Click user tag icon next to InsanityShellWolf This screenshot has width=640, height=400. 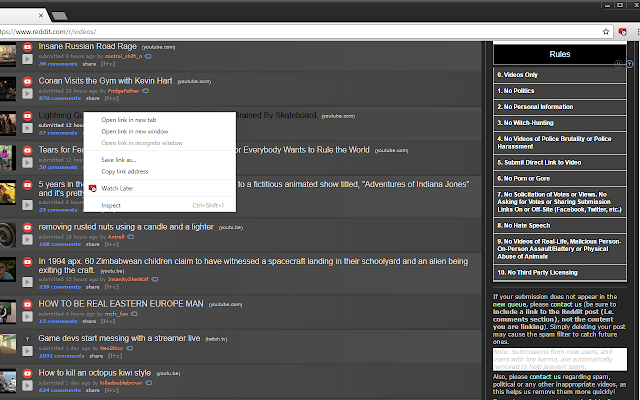point(155,279)
